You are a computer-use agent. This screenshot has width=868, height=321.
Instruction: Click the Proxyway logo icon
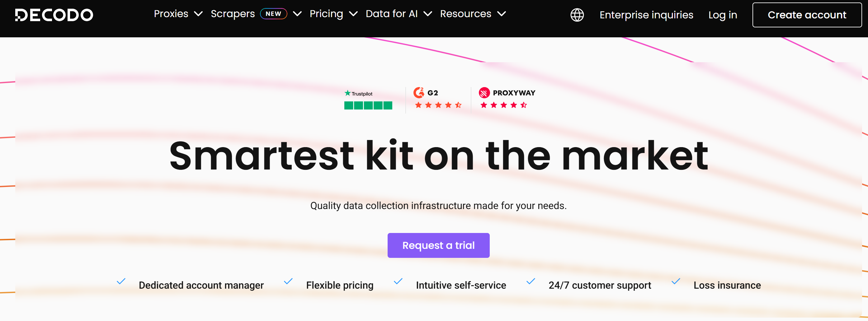tap(484, 93)
